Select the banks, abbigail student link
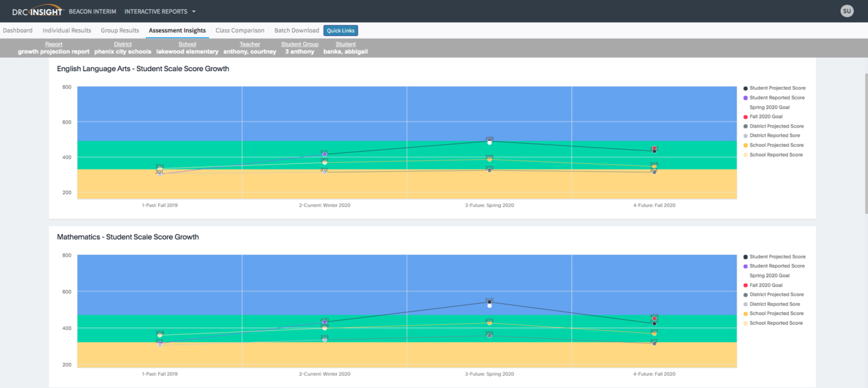 coord(345,50)
